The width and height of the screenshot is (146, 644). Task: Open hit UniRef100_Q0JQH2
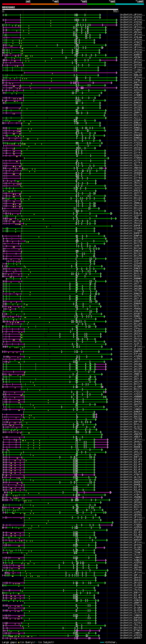tap(131, 548)
